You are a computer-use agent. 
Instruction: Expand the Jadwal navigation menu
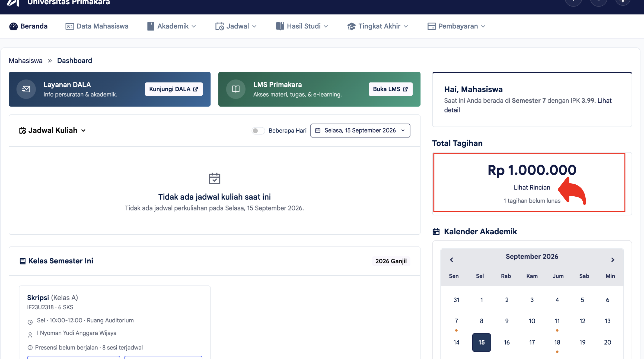(236, 26)
